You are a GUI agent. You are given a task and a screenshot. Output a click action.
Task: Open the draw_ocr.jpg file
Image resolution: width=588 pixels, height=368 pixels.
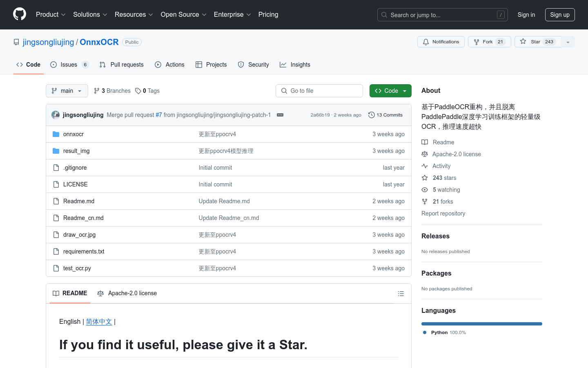click(x=79, y=235)
